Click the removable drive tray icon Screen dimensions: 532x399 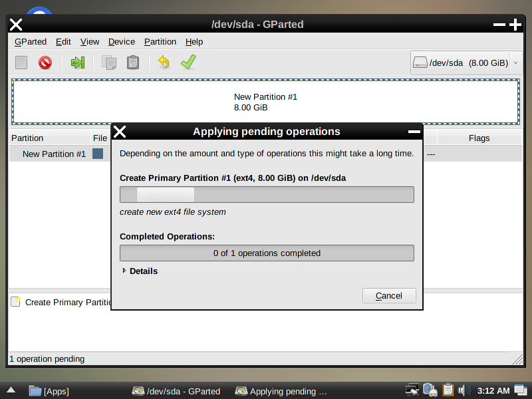pos(430,390)
